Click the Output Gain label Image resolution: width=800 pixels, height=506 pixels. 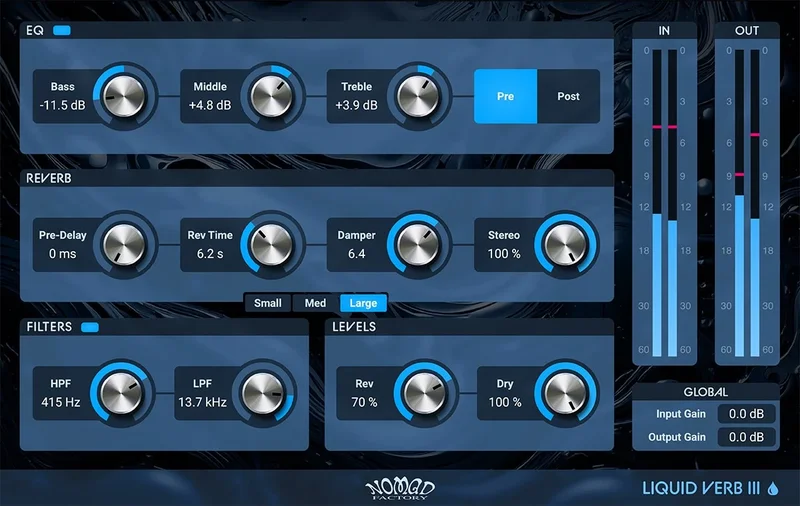pos(677,437)
